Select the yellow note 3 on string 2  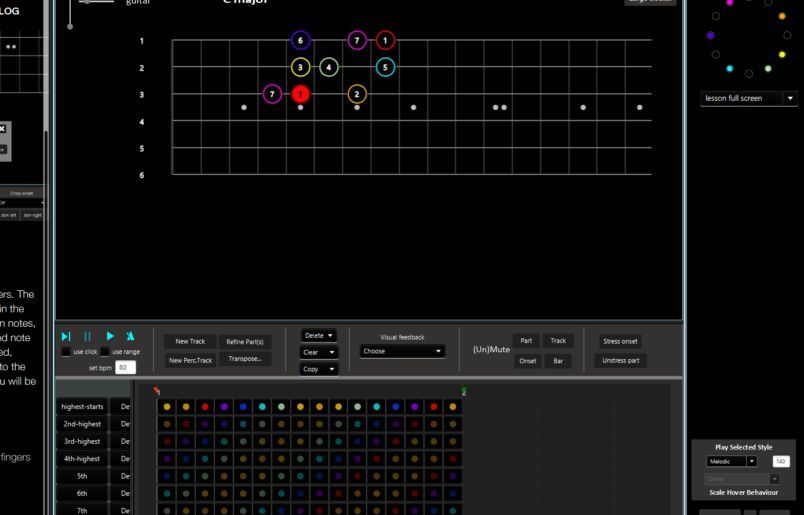coord(300,67)
